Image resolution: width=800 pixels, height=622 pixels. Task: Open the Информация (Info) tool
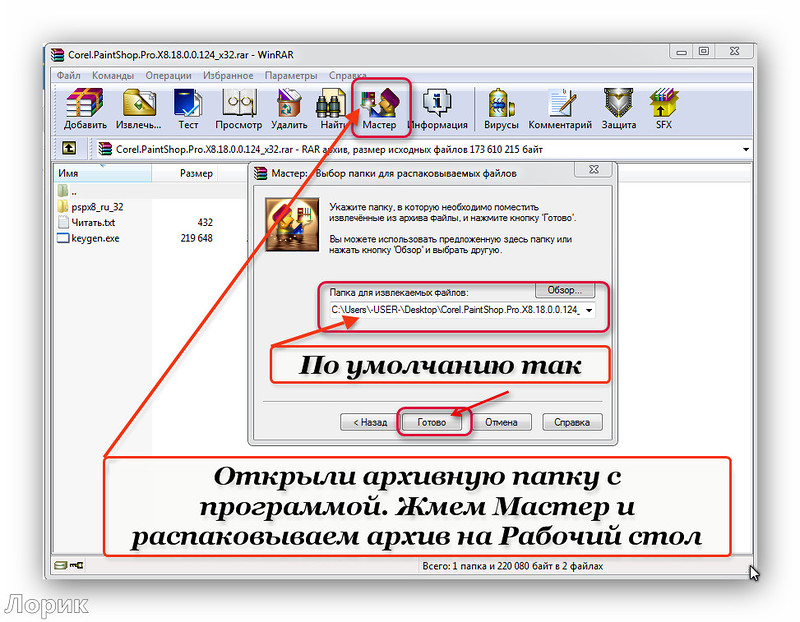[x=437, y=108]
